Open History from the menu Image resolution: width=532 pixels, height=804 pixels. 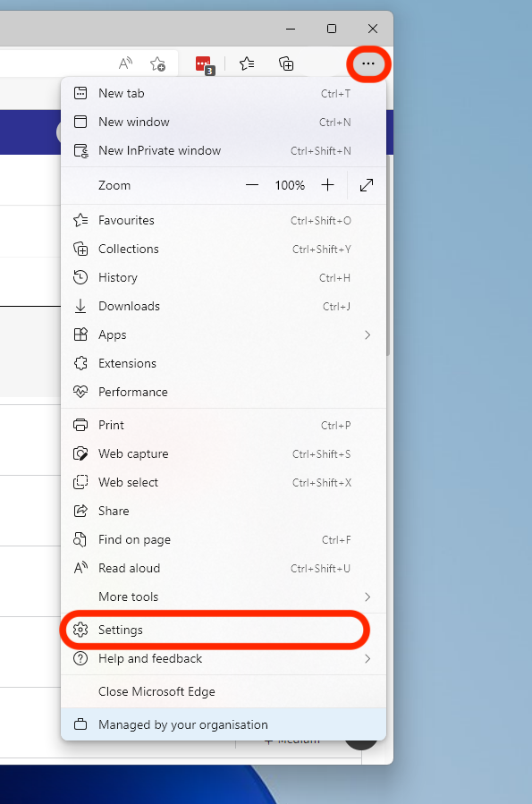pyautogui.click(x=224, y=278)
